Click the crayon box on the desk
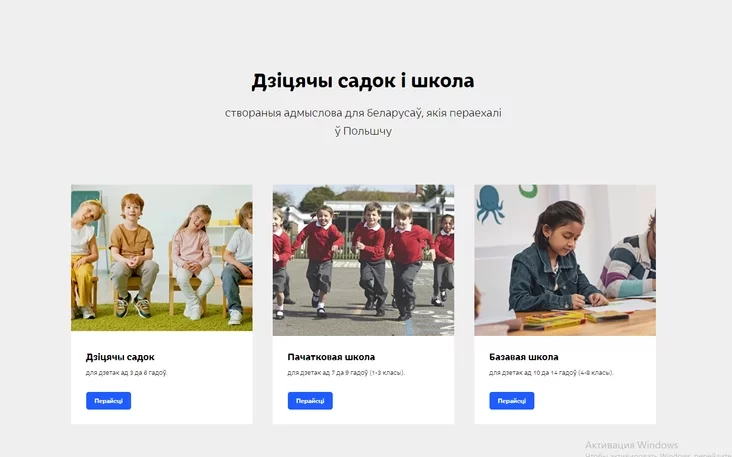The image size is (732, 457). coord(554,321)
